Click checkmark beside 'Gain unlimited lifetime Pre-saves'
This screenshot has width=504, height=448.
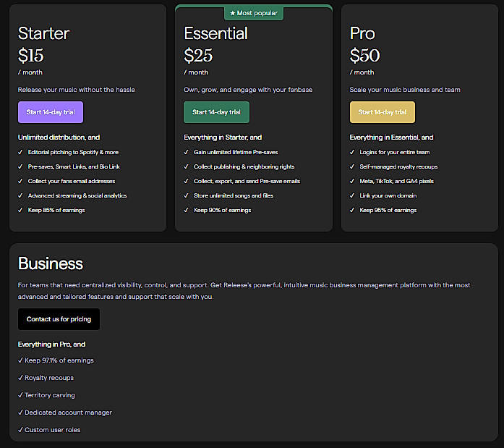tap(186, 152)
